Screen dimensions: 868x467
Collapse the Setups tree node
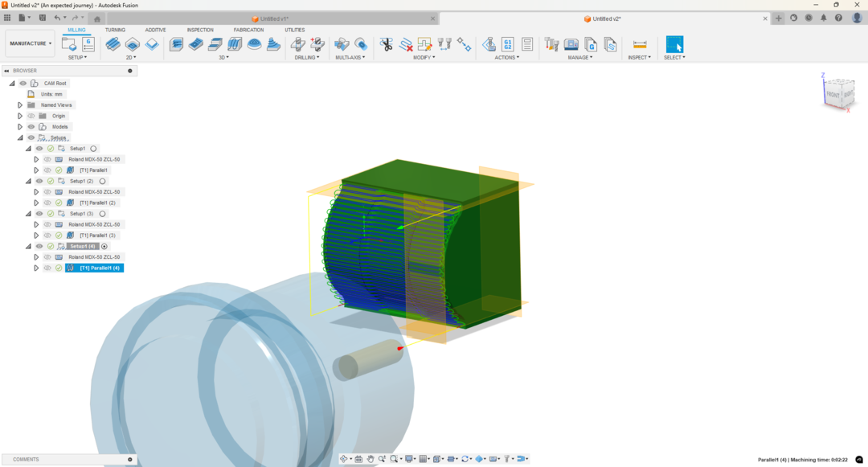(x=20, y=137)
